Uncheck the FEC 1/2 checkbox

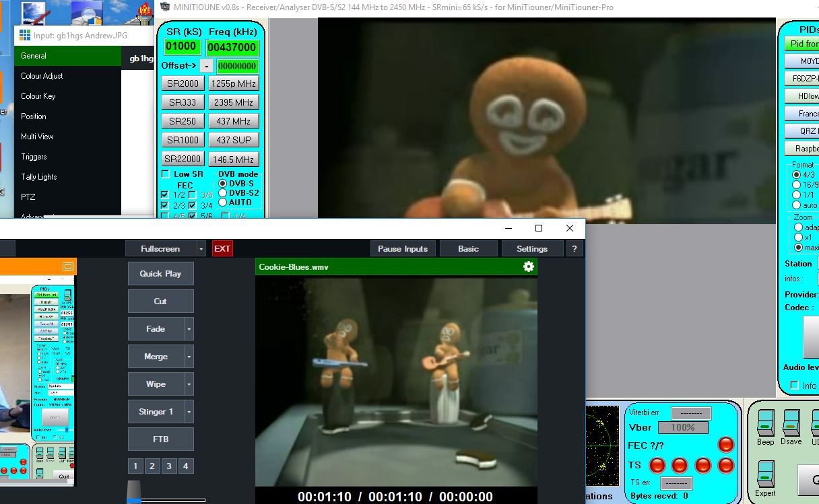pyautogui.click(x=165, y=195)
